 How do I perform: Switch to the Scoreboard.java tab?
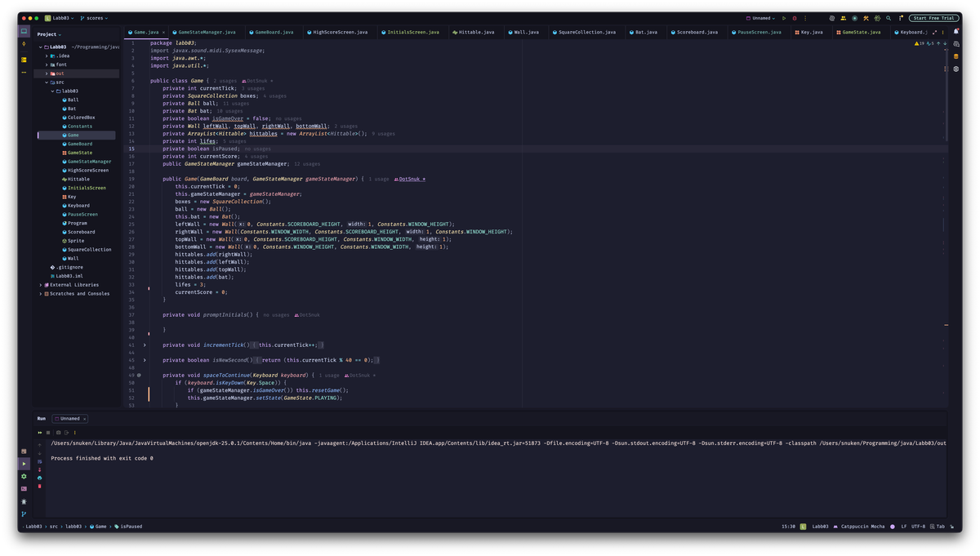tap(696, 32)
